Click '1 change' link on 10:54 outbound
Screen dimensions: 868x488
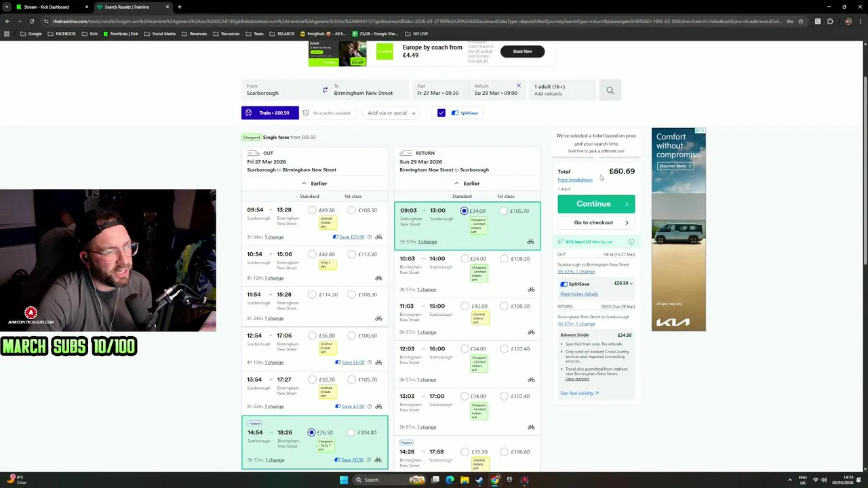point(274,278)
